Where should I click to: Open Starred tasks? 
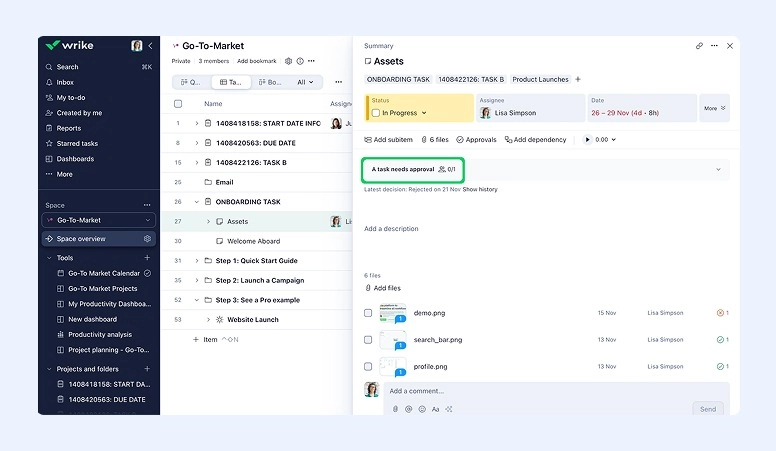coord(77,144)
